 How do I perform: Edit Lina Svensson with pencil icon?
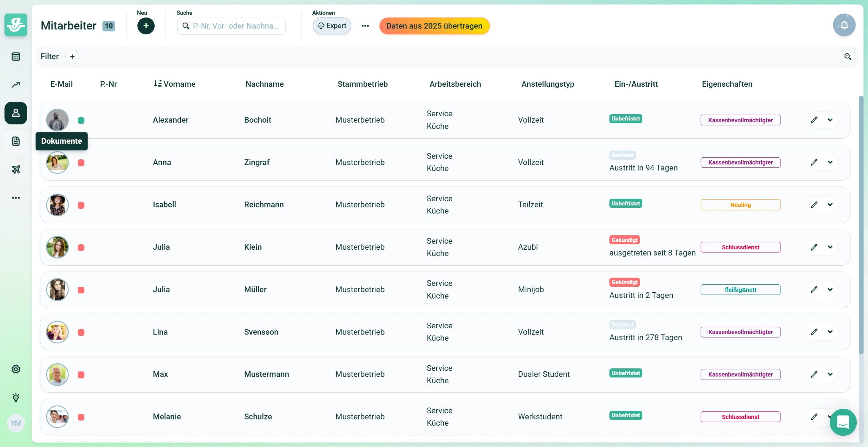(x=814, y=332)
